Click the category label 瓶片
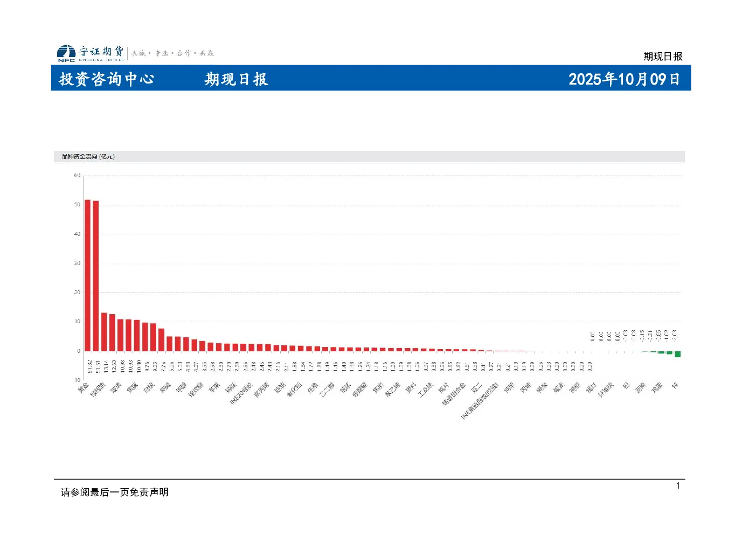The height and width of the screenshot is (535, 756). [x=445, y=388]
